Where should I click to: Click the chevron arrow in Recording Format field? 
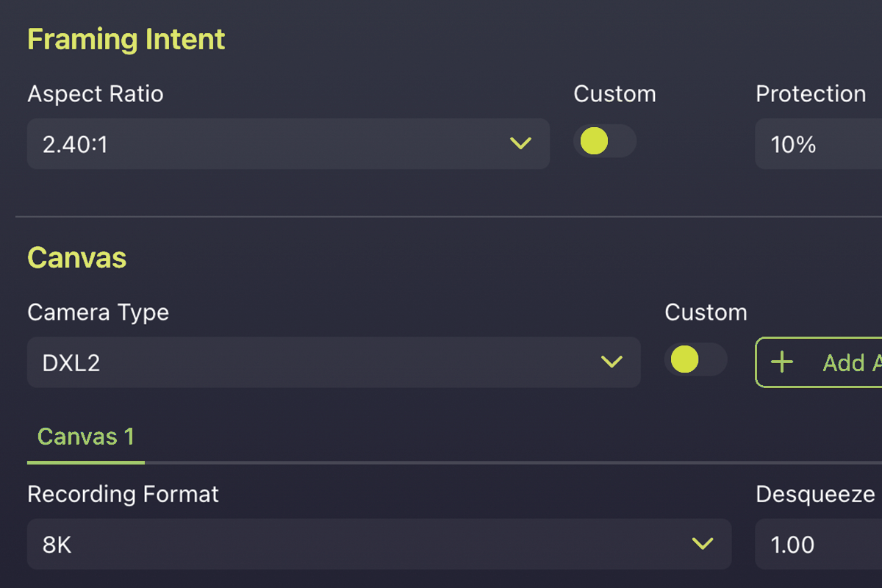(x=703, y=544)
